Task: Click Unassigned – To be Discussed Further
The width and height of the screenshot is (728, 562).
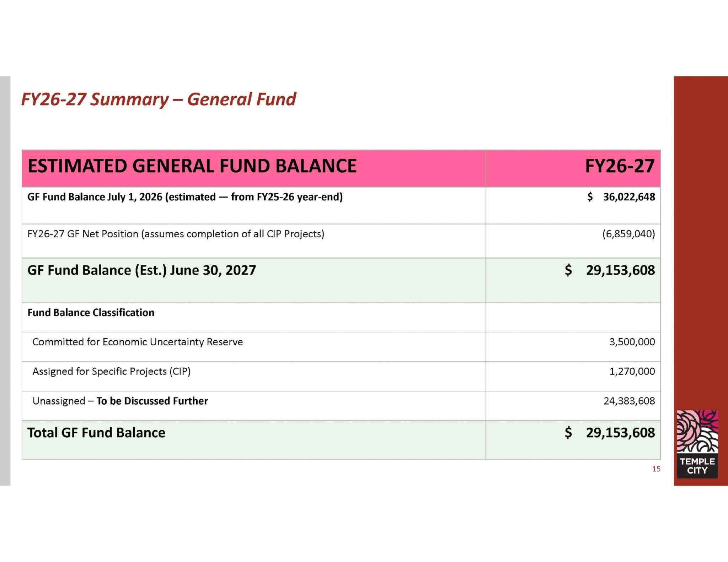Action: point(120,401)
